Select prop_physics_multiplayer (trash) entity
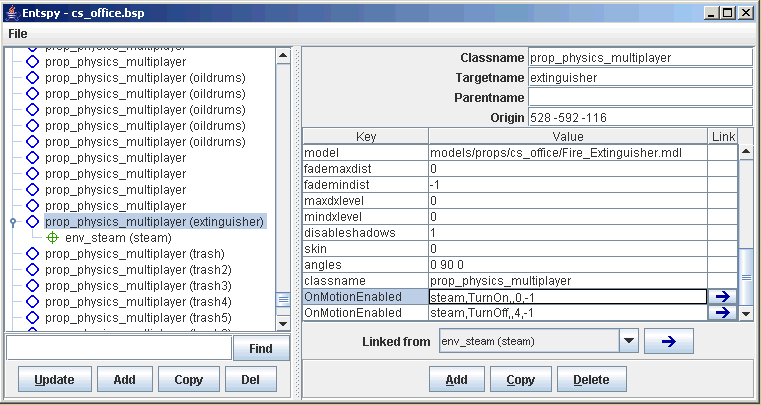The height and width of the screenshot is (405, 761). [134, 254]
